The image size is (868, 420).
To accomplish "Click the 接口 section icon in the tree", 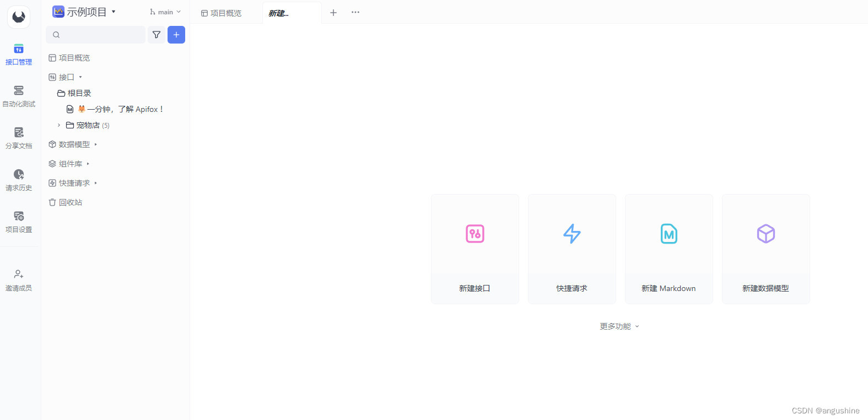I will [x=52, y=77].
